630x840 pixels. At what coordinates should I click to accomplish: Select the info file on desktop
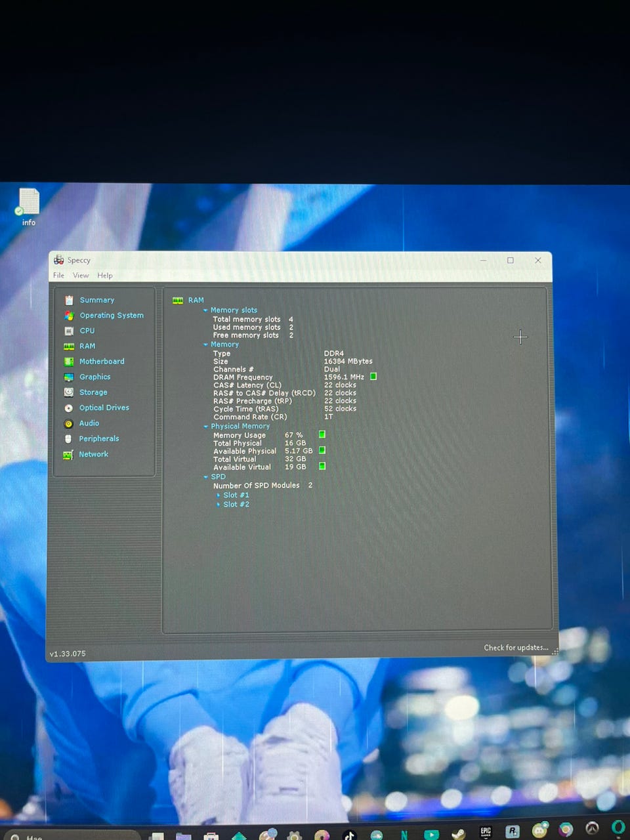(29, 207)
